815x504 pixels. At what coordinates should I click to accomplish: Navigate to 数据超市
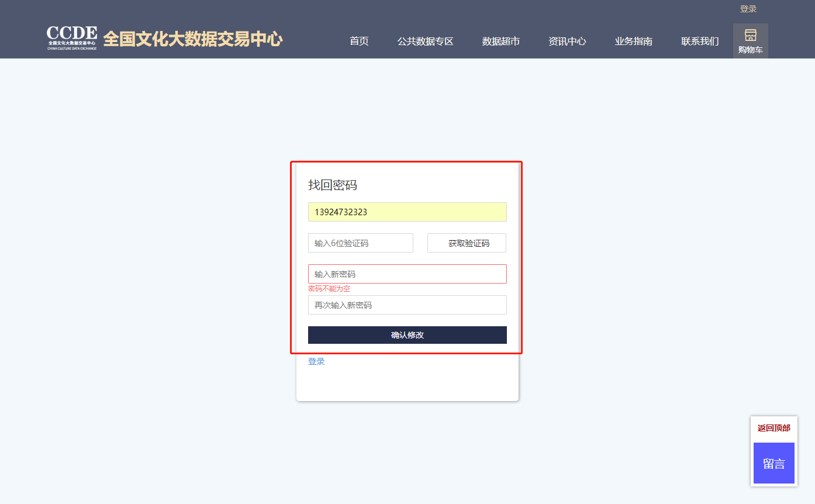500,42
